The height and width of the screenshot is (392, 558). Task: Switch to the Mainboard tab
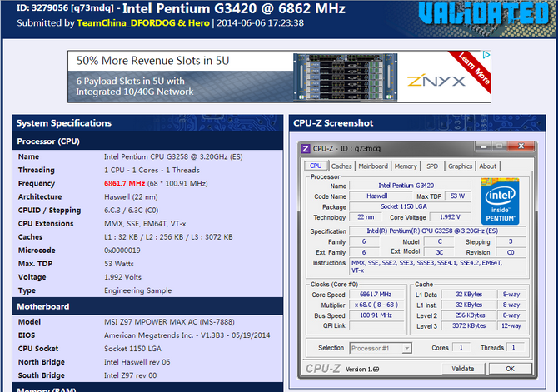(372, 166)
